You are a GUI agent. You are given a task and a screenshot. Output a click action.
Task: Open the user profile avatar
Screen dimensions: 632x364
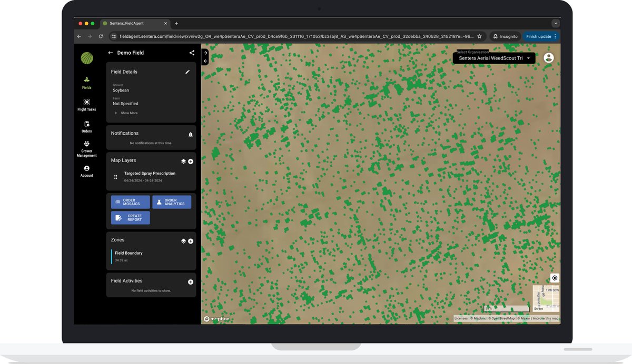[548, 58]
